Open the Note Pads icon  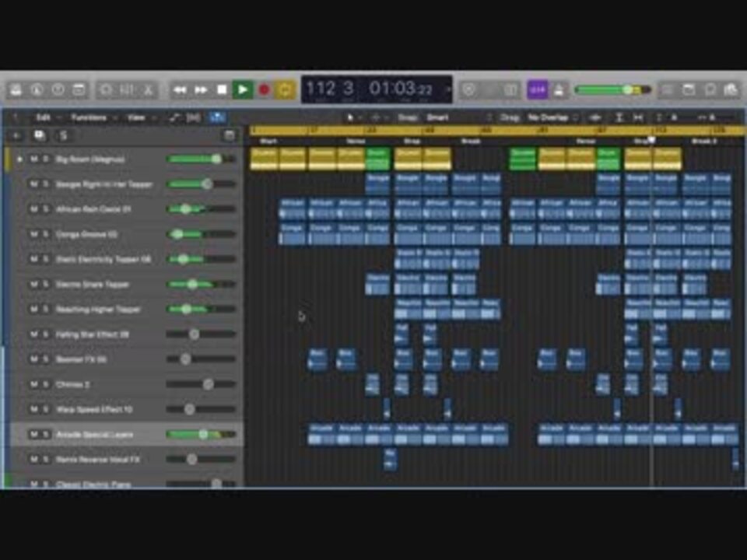pos(689,89)
